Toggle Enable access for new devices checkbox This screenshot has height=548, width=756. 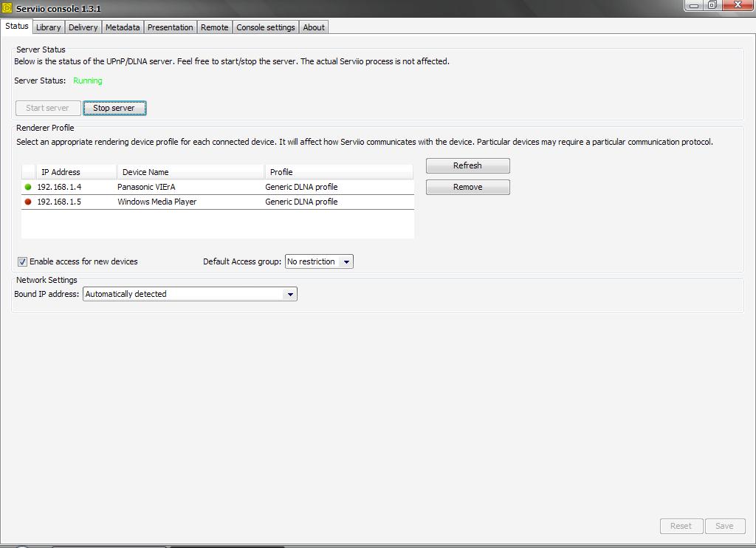pos(23,261)
